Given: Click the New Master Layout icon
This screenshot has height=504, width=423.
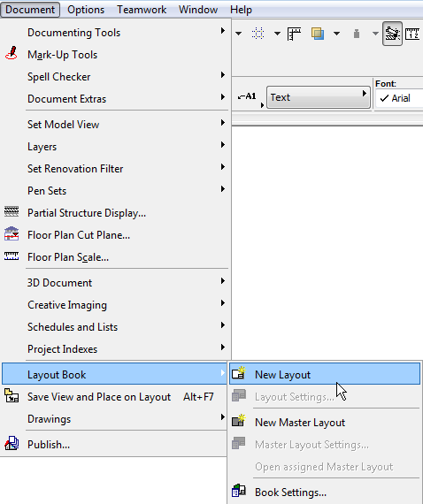Looking at the screenshot, I should click(239, 421).
